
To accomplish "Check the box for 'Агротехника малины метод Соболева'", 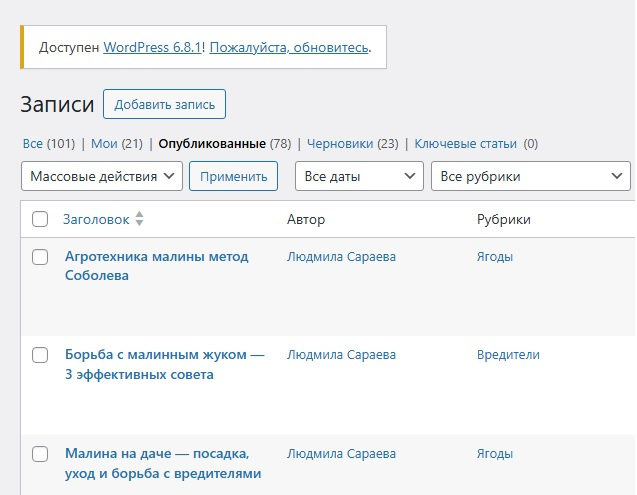I will (40, 257).
